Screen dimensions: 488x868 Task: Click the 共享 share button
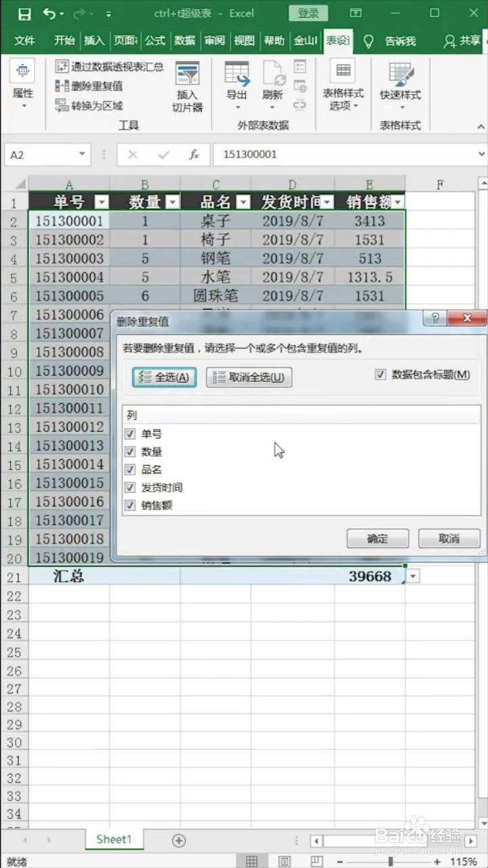tap(462, 41)
